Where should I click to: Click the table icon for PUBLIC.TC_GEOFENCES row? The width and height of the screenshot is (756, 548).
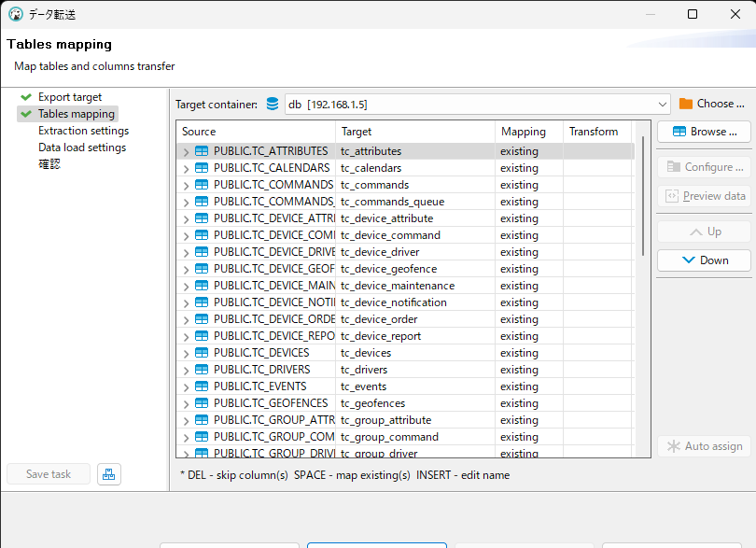click(x=202, y=403)
